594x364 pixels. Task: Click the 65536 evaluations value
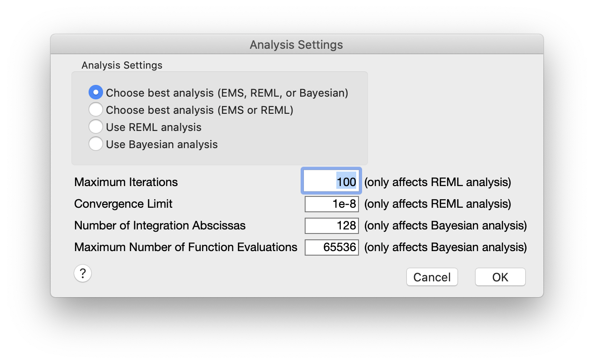340,247
